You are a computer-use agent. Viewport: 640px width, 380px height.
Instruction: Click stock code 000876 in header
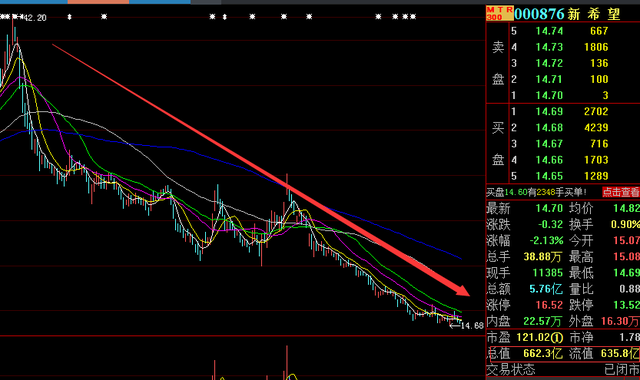tap(539, 14)
